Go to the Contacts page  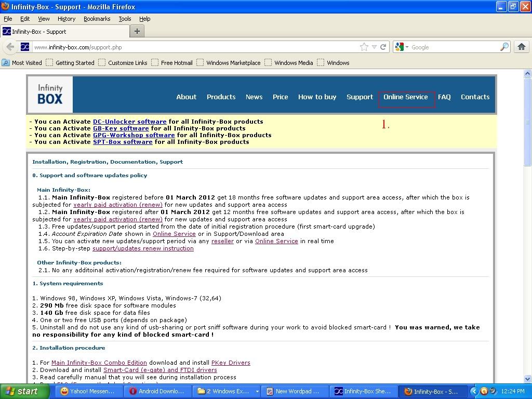(x=475, y=97)
